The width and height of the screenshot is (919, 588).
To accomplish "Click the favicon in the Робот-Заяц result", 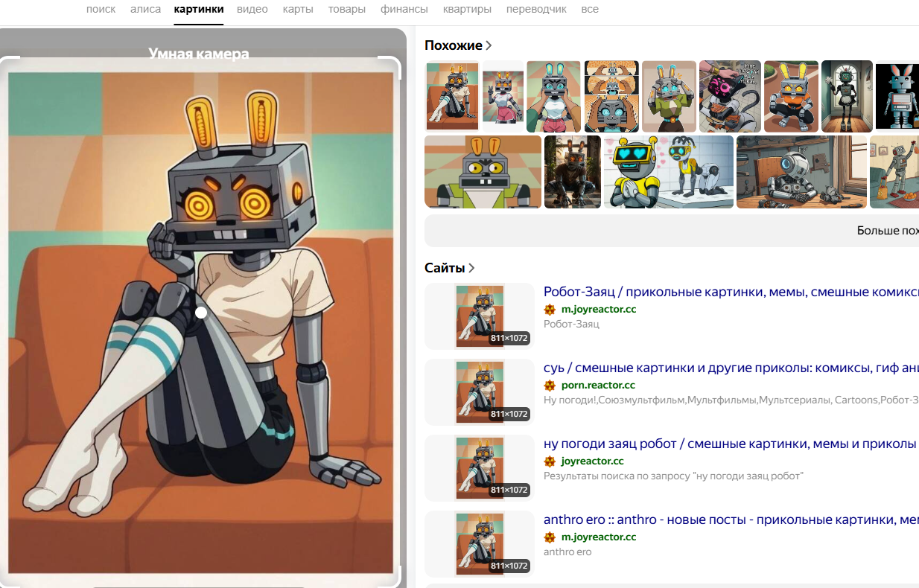I will pyautogui.click(x=550, y=310).
